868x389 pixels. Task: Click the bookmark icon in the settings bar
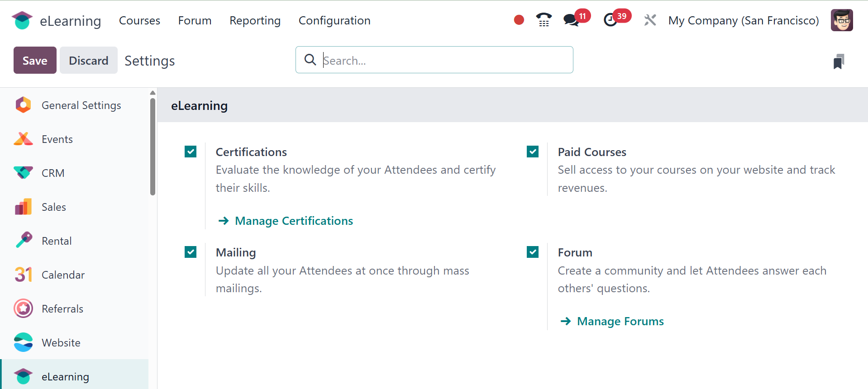[839, 62]
